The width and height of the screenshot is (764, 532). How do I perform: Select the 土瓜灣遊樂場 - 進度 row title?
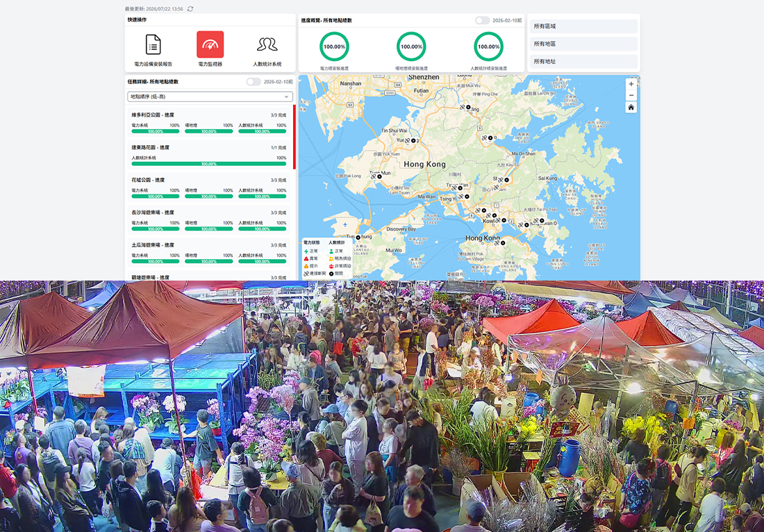(153, 246)
